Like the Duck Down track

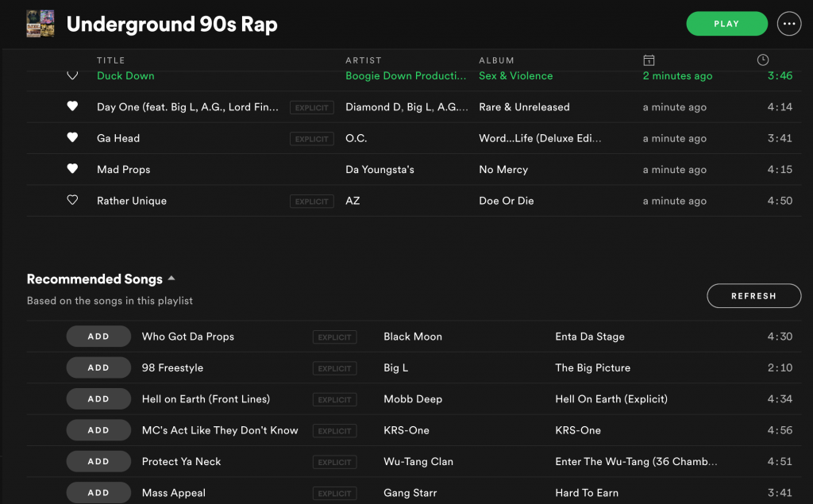click(x=72, y=75)
